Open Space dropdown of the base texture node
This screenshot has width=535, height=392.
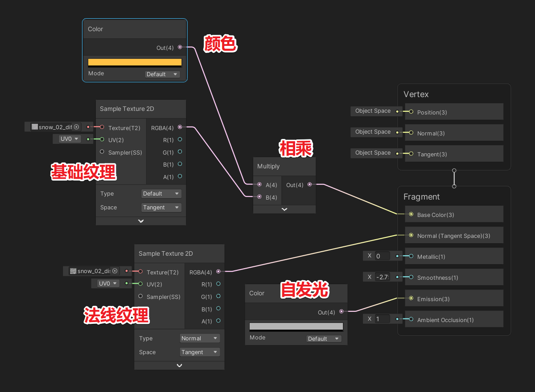click(x=161, y=208)
